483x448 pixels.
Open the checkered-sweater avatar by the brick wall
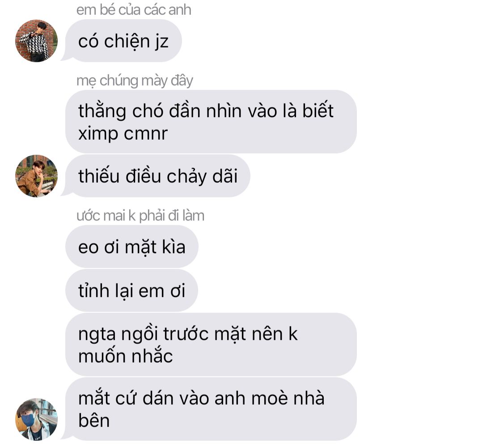(36, 41)
